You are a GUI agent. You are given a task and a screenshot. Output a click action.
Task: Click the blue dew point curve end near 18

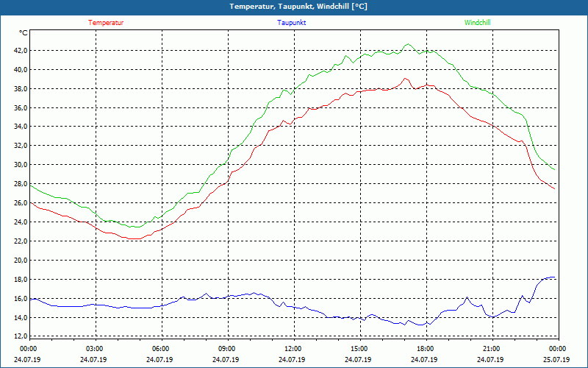(554, 277)
